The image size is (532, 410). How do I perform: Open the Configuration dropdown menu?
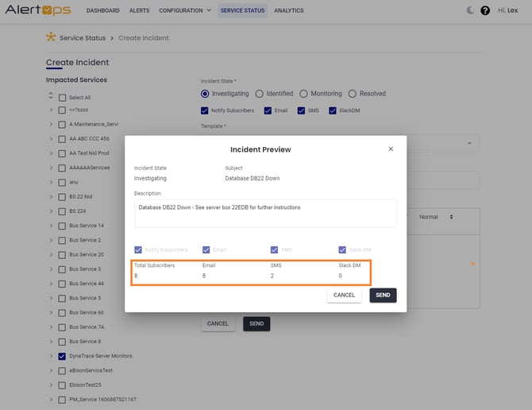click(185, 10)
